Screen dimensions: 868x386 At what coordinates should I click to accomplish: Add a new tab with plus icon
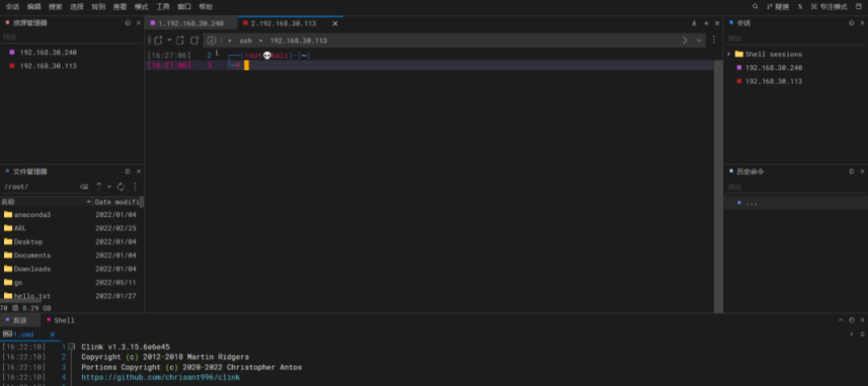click(x=706, y=24)
